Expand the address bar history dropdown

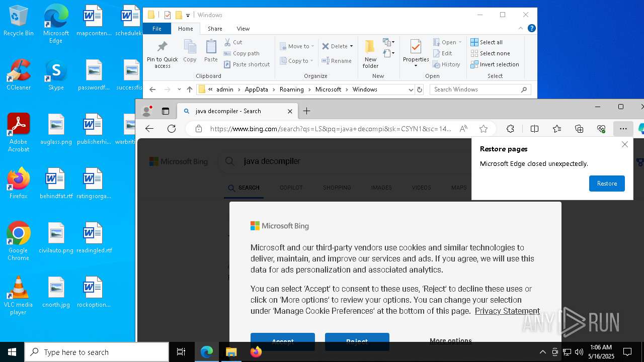(x=411, y=89)
